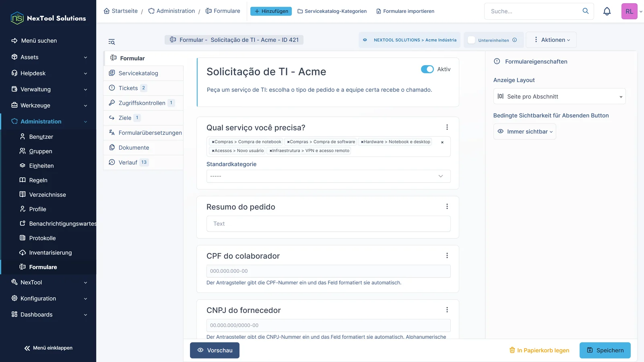The height and width of the screenshot is (362, 644).
Task: Open the Zugriffskontrollen tab
Action: click(144, 103)
